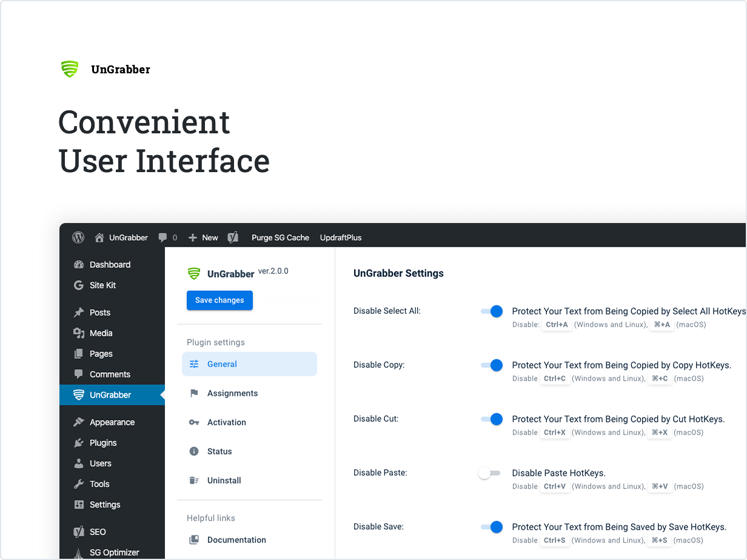Viewport: 747px width, 560px height.
Task: Open the Documentation helpful link
Action: [236, 540]
